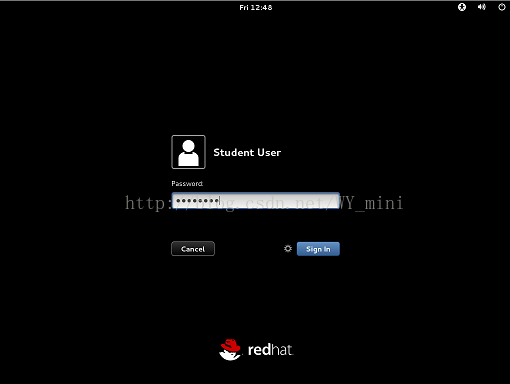
Task: Click the Password label
Action: coord(187,184)
